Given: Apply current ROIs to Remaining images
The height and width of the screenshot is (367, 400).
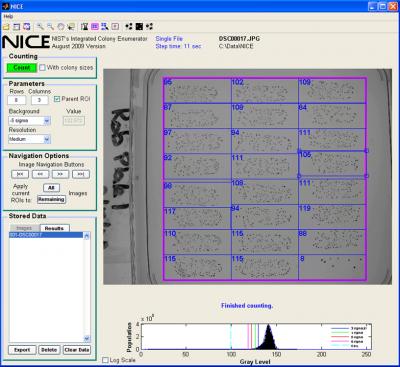Looking at the screenshot, I should (51, 199).
